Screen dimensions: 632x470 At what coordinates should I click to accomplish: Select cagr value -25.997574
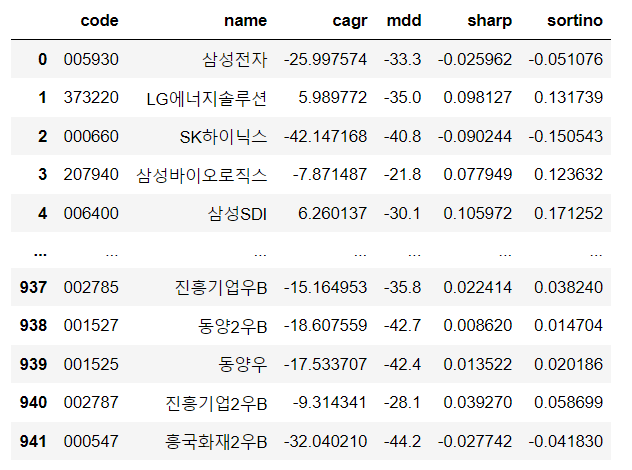[325, 59]
